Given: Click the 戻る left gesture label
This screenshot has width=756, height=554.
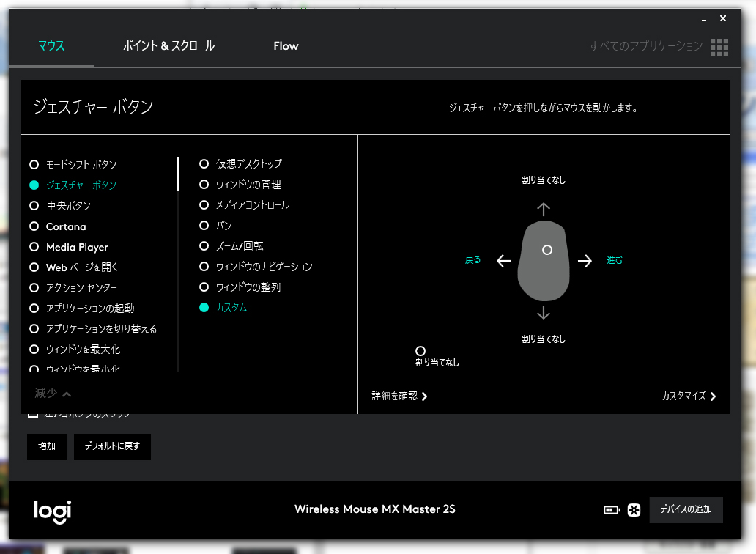Looking at the screenshot, I should (x=473, y=260).
